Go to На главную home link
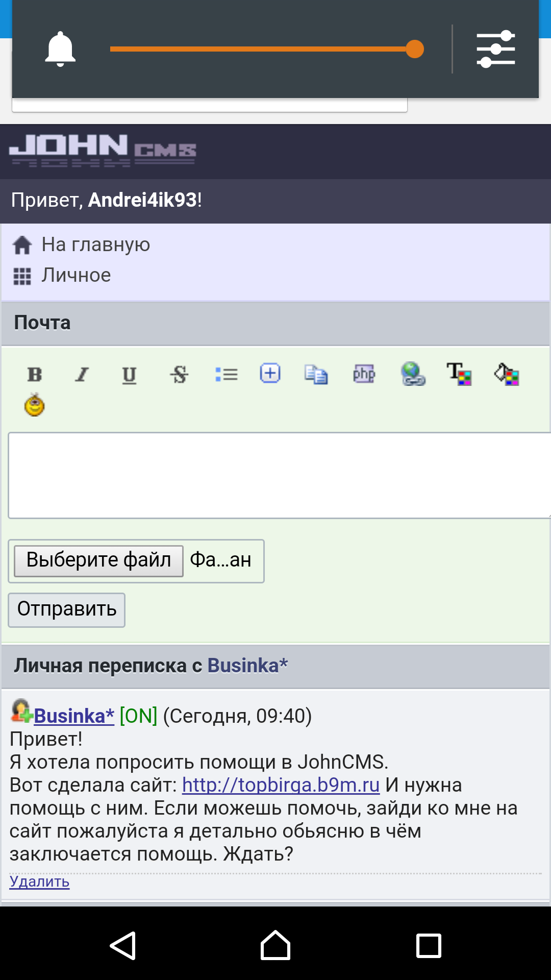This screenshot has height=980, width=551. click(95, 244)
